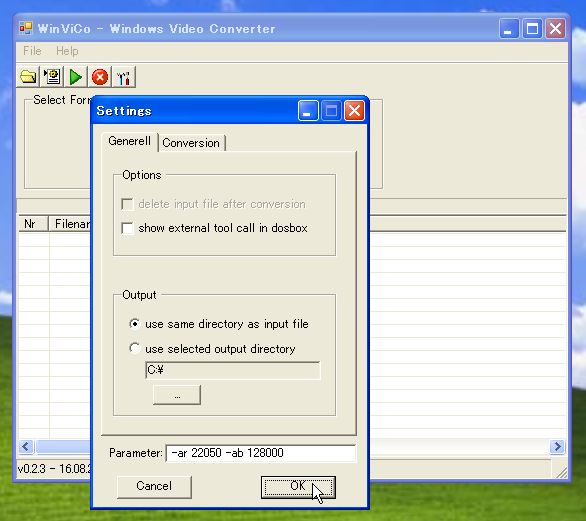Close the WinViCo main window
The image size is (586, 521).
point(555,28)
